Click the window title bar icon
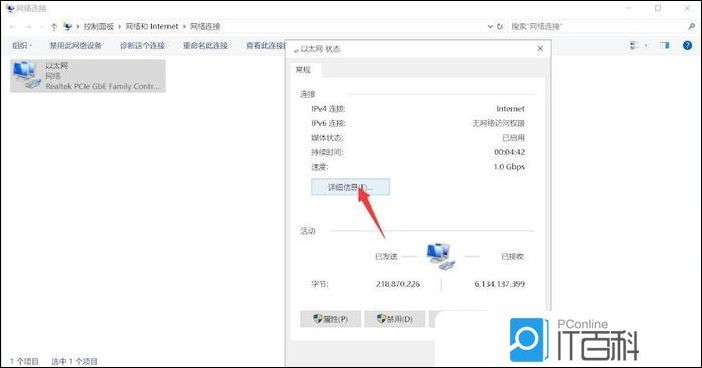The image size is (702, 368). pyautogui.click(x=10, y=8)
